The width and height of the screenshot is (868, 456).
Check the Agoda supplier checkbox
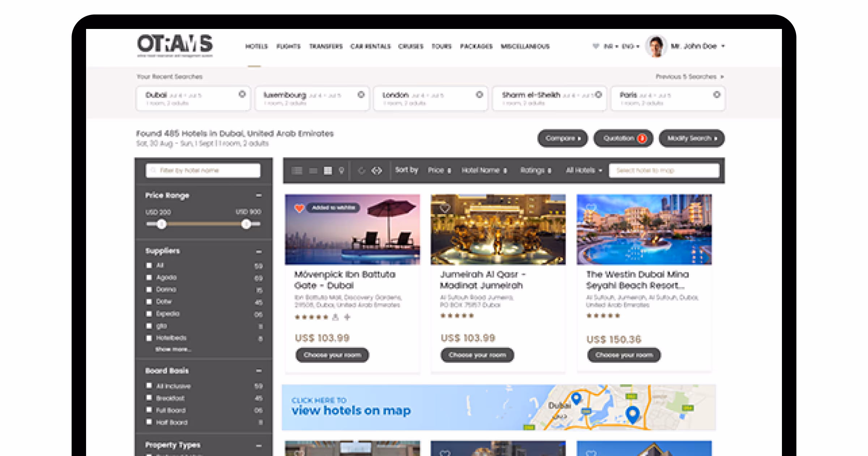point(149,278)
